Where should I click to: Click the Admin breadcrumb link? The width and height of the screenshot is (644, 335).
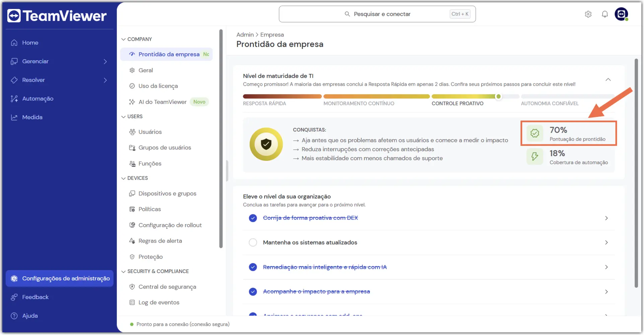click(245, 35)
